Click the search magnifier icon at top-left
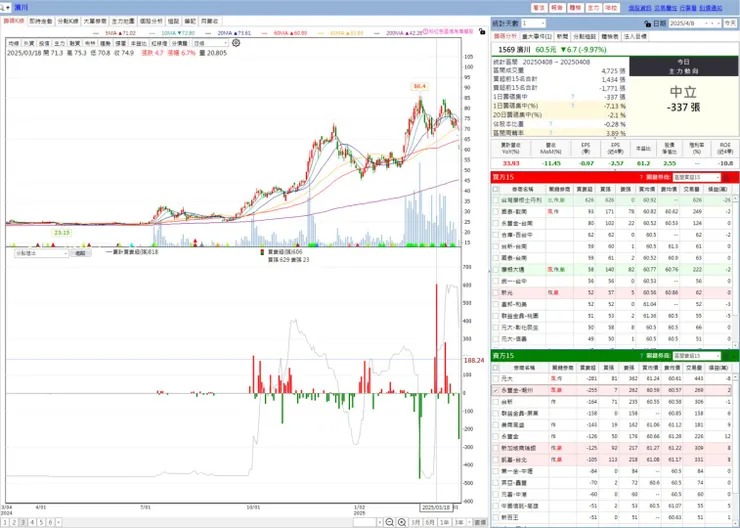 click(x=2, y=8)
